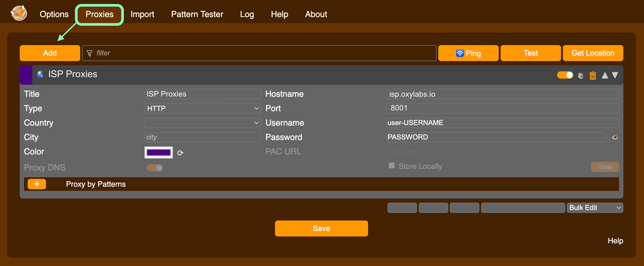Open the Log tab
This screenshot has width=644, height=266.
click(x=247, y=14)
